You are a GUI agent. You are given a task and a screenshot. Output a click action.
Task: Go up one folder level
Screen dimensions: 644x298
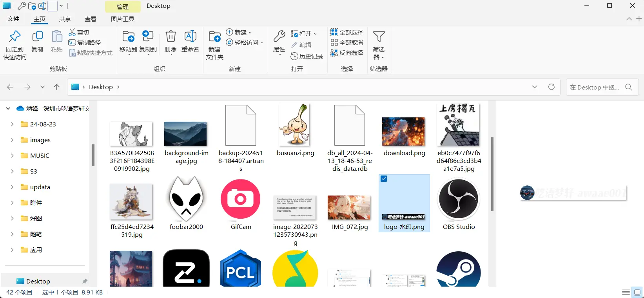tap(57, 87)
